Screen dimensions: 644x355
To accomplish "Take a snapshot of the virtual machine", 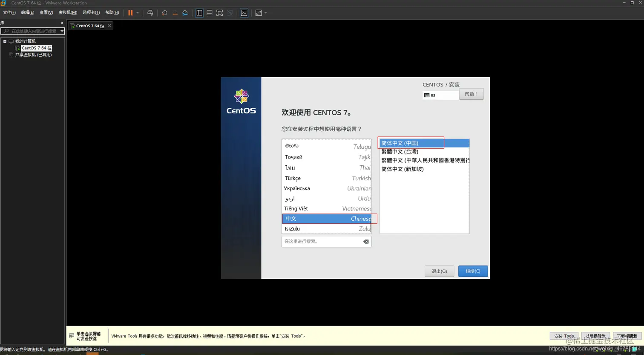I will pyautogui.click(x=164, y=13).
